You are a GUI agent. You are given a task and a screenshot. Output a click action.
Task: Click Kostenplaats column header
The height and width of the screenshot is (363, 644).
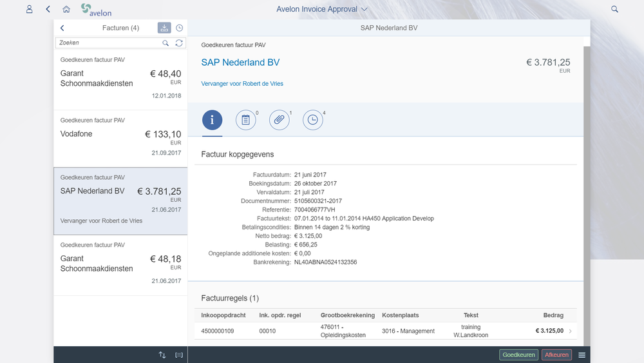pos(401,315)
